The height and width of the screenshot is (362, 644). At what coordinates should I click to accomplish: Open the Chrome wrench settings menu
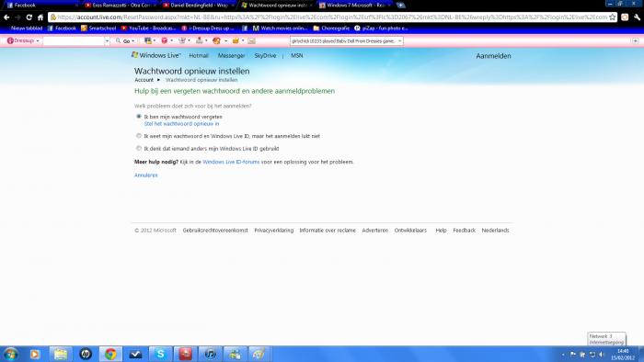pyautogui.click(x=637, y=17)
